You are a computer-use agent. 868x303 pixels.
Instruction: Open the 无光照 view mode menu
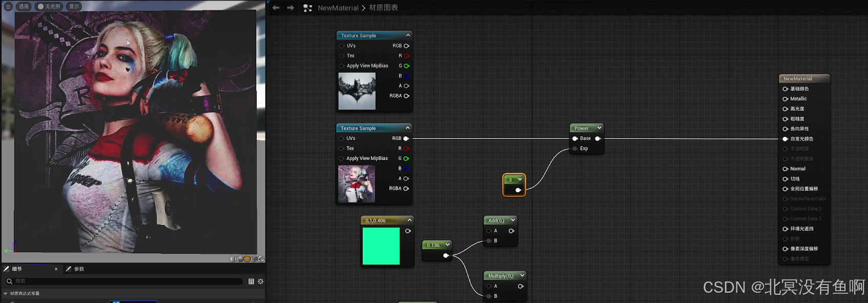coord(49,7)
